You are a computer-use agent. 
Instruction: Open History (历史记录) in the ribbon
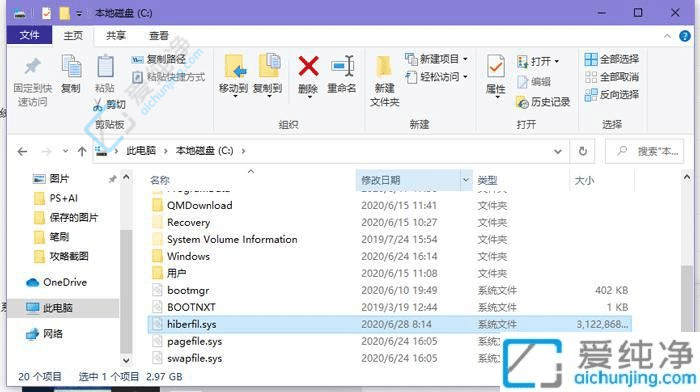543,102
